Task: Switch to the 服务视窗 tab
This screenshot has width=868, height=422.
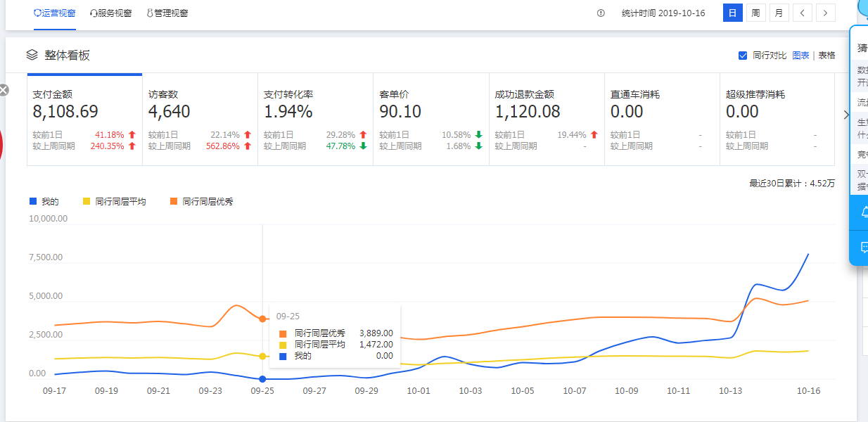Action: (111, 13)
